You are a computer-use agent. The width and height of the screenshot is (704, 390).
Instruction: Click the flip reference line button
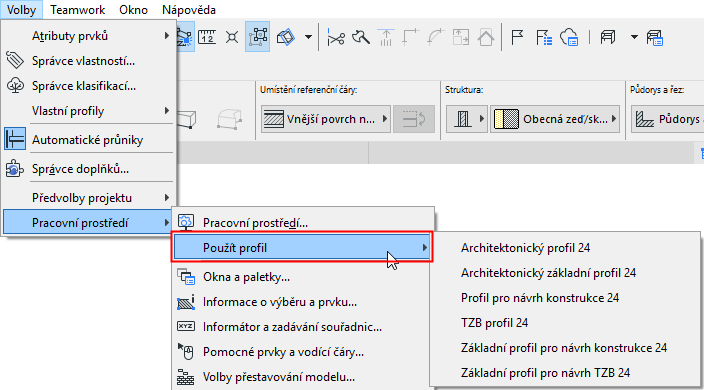tap(414, 119)
